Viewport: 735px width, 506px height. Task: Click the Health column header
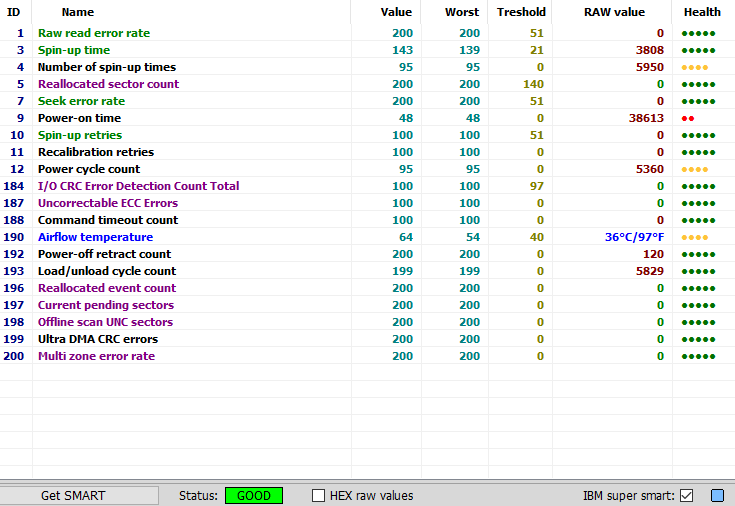coord(702,12)
